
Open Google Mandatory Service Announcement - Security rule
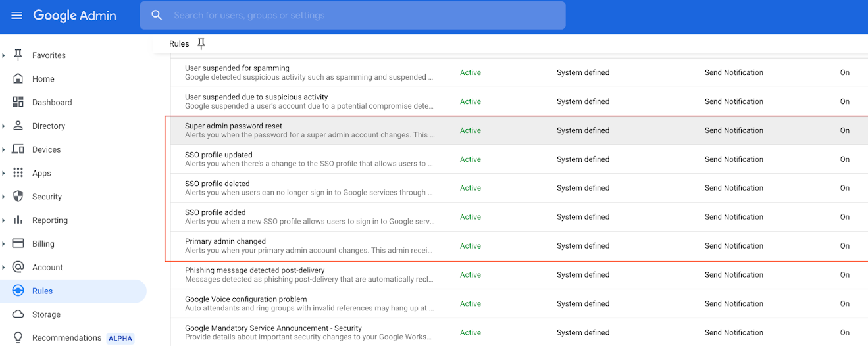click(x=273, y=328)
